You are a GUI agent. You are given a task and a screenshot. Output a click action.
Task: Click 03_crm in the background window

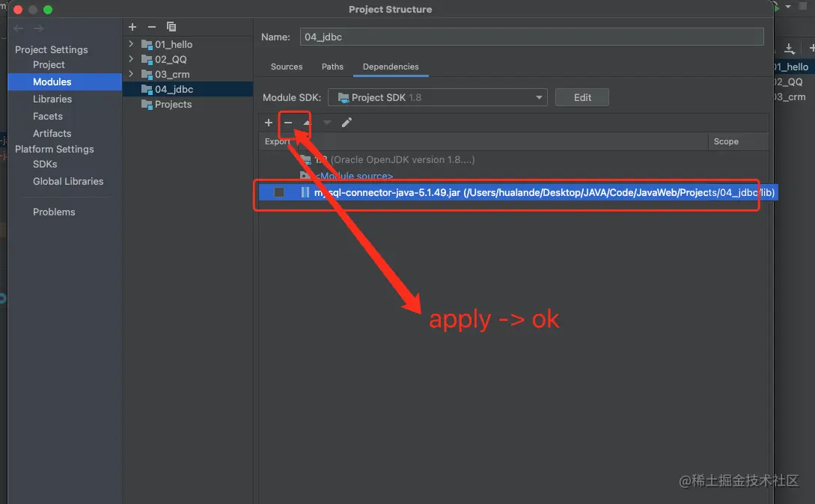coord(790,96)
